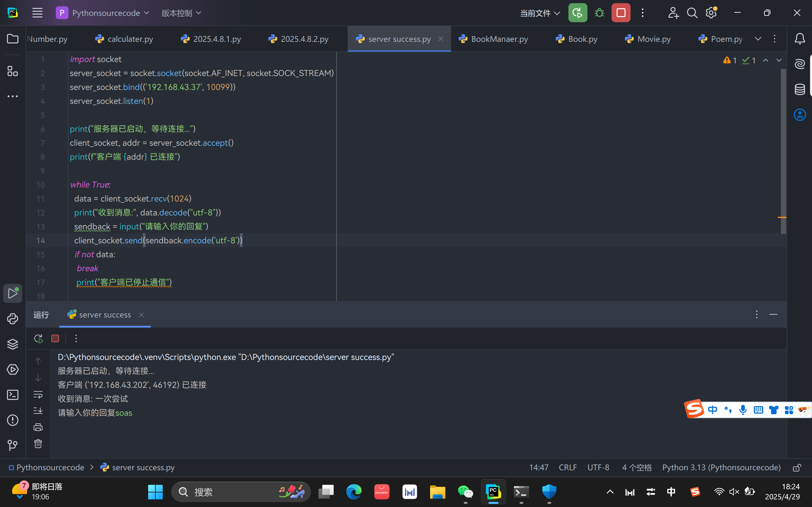Stop the server success run process
This screenshot has width=812, height=507.
coord(56,339)
